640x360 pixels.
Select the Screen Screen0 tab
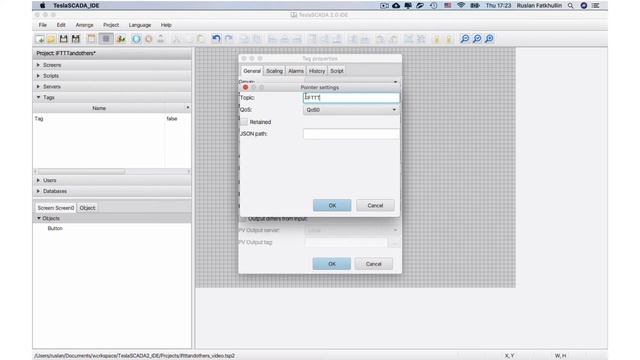(x=56, y=208)
